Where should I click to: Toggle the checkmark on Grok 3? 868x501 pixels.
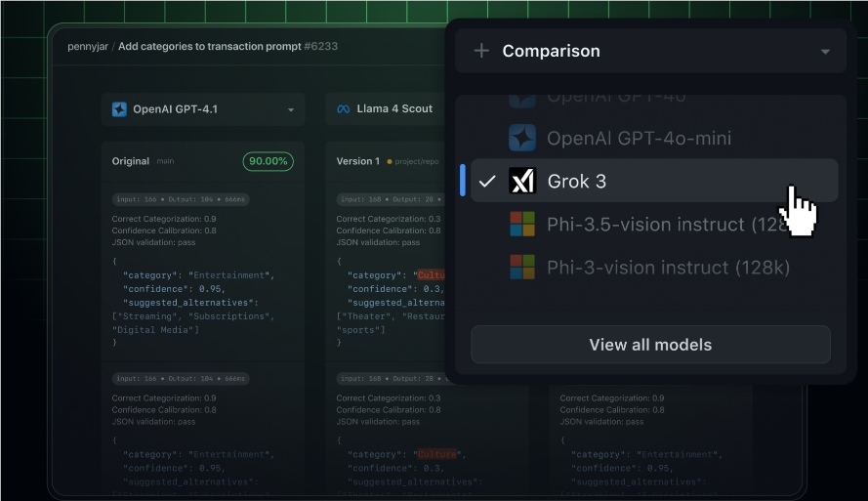(487, 181)
